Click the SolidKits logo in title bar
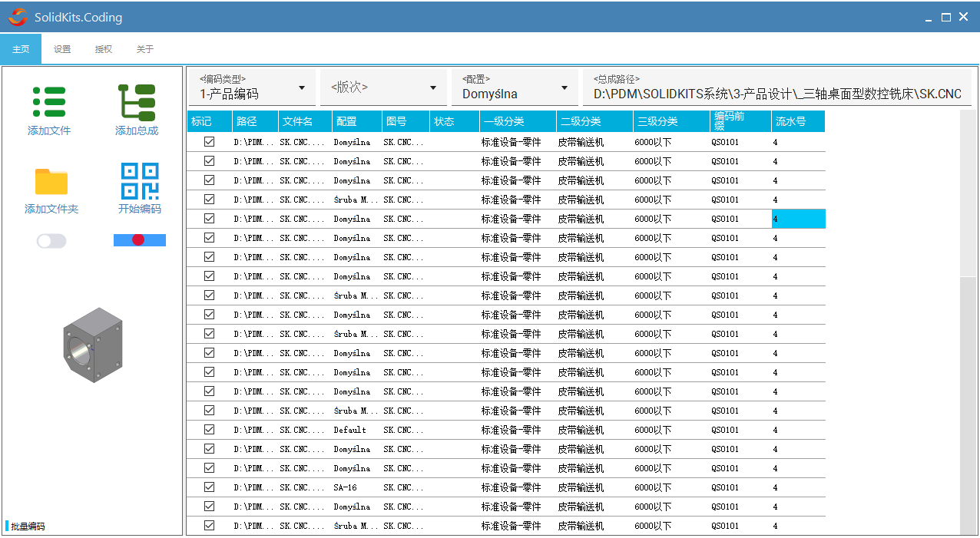The image size is (980, 538). [x=17, y=17]
